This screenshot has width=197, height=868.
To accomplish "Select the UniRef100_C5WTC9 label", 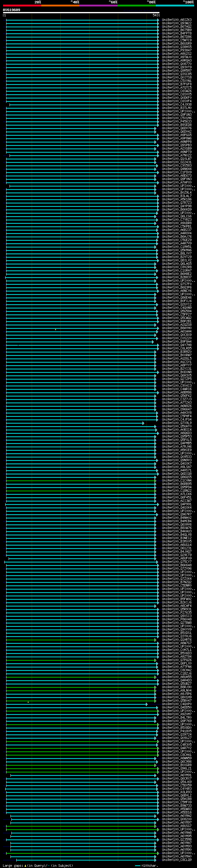I will [177, 40].
